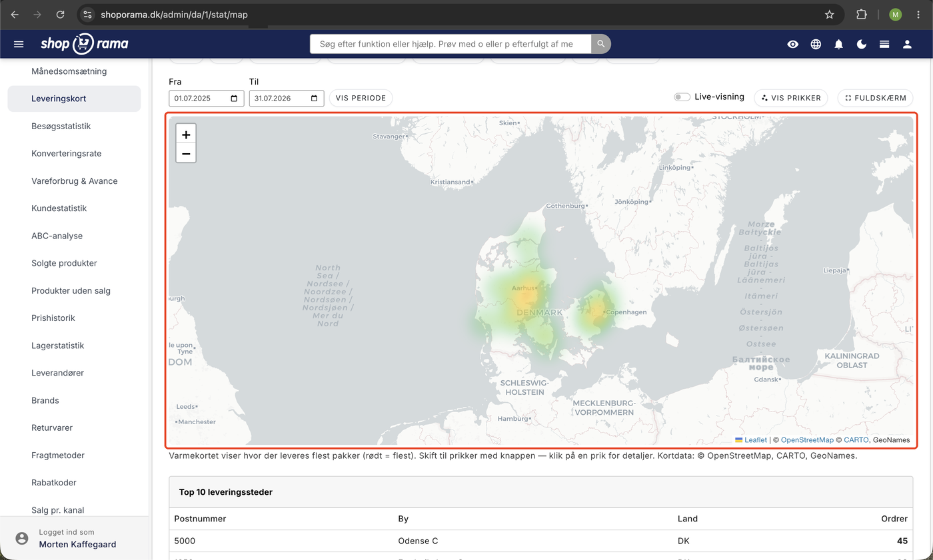Open the CARTO attribution link
This screenshot has width=933, height=560.
[856, 439]
